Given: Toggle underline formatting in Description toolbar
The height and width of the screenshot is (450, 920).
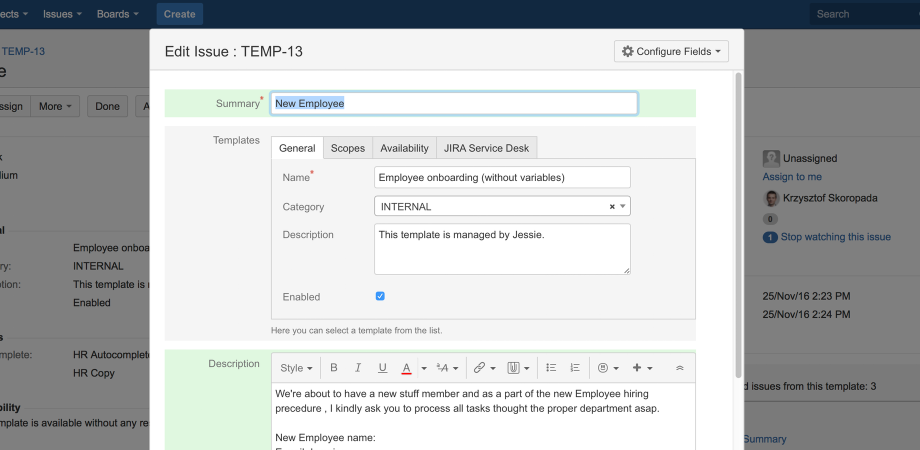Looking at the screenshot, I should pyautogui.click(x=383, y=368).
